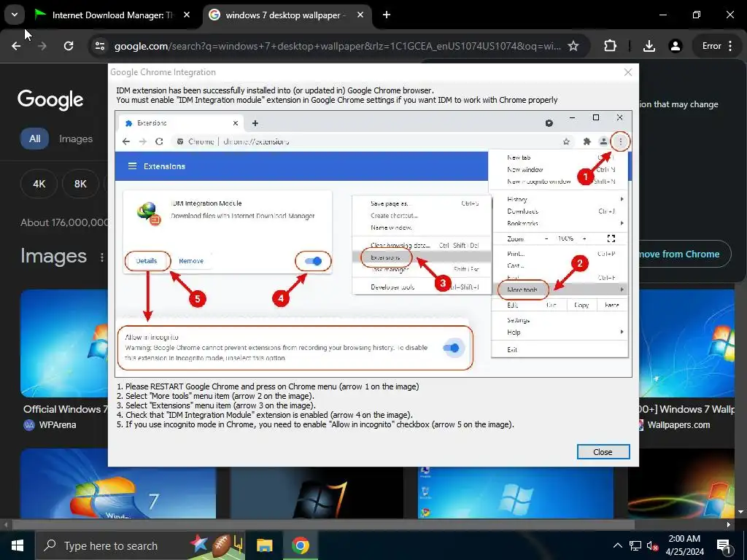
Task: Click the Chrome taskbar icon
Action: point(301,545)
